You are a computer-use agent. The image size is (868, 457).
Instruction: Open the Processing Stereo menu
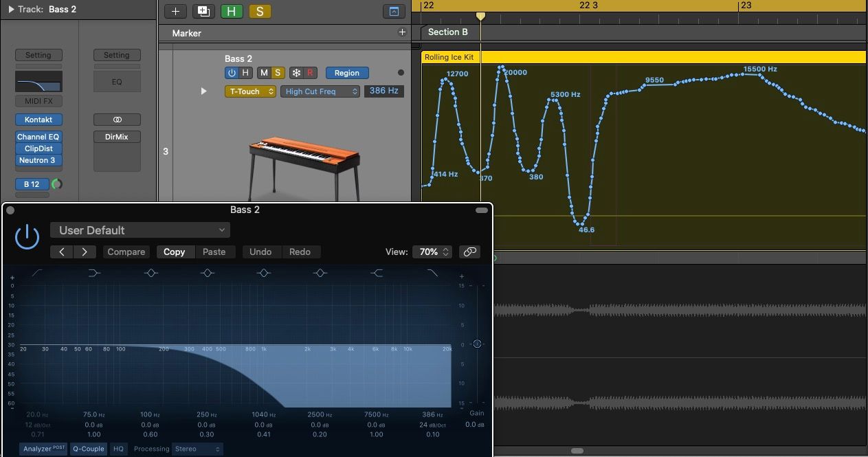[197, 449]
